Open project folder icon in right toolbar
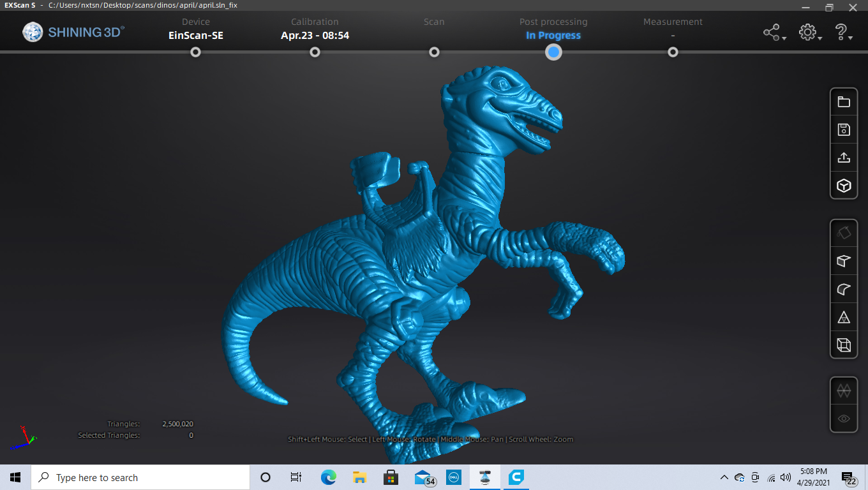 [x=844, y=102]
